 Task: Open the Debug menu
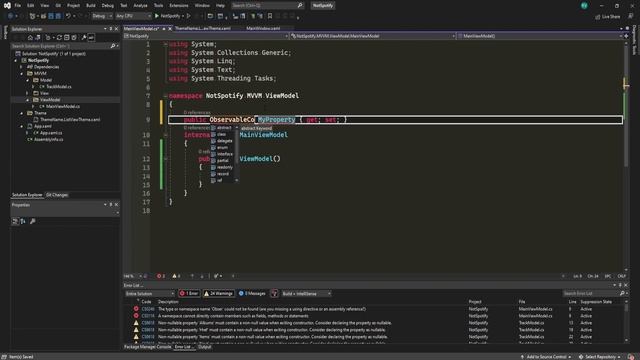108,6
